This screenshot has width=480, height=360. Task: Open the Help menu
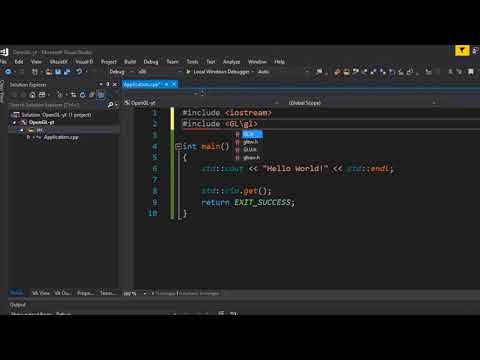(x=279, y=62)
